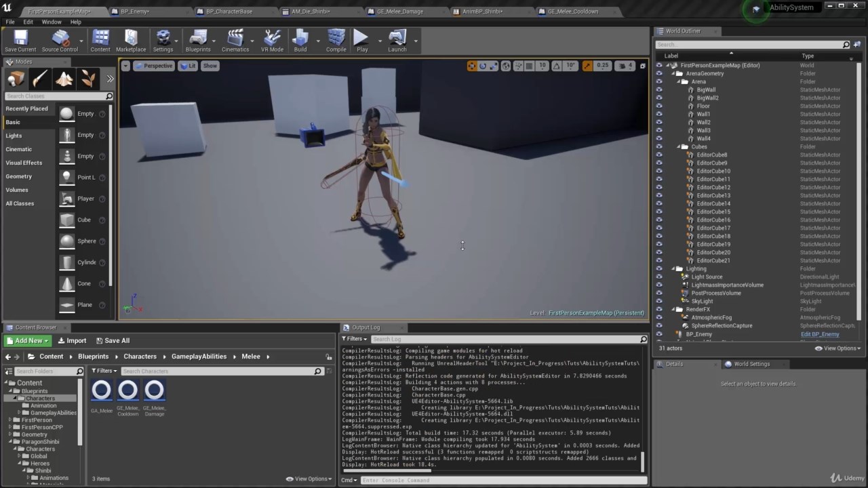868x488 pixels.
Task: Open the Marketplace toolbar icon
Action: click(x=131, y=40)
